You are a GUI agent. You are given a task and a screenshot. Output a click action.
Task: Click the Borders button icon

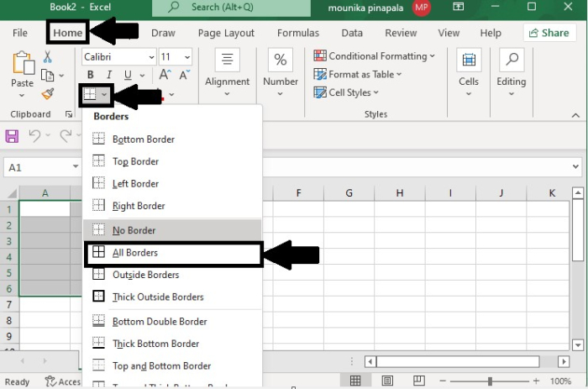[90, 94]
